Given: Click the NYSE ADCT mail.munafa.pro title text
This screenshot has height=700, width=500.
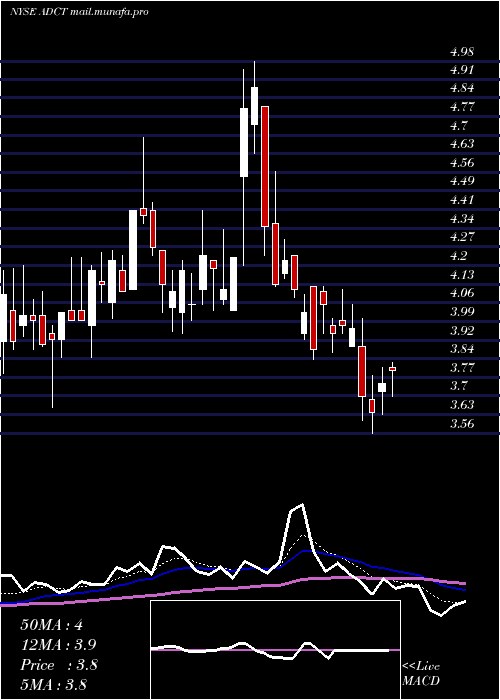Looking at the screenshot, I should coord(79,12).
